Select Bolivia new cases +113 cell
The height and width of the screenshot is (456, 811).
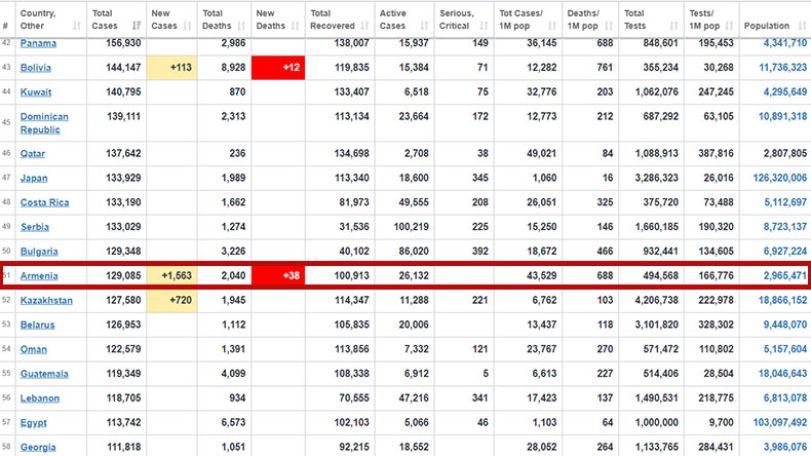[172, 68]
